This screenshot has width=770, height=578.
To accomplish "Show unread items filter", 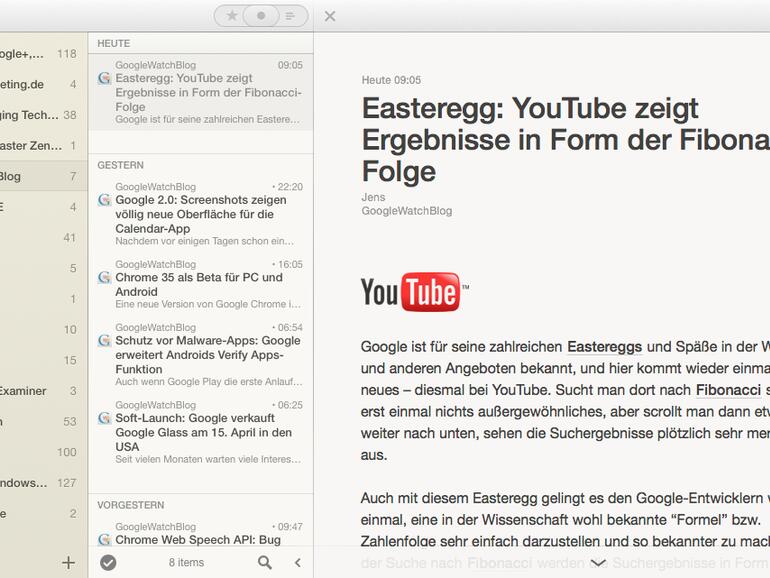I will pyautogui.click(x=261, y=16).
